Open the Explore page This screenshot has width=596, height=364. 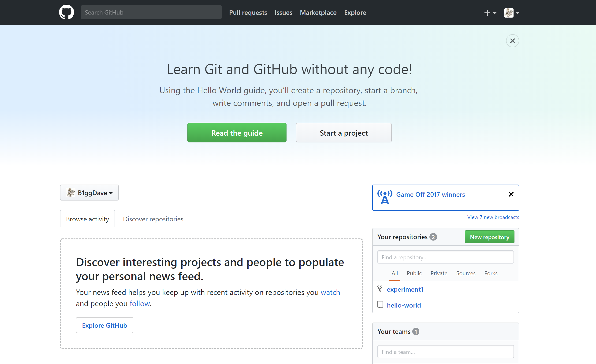(x=355, y=12)
